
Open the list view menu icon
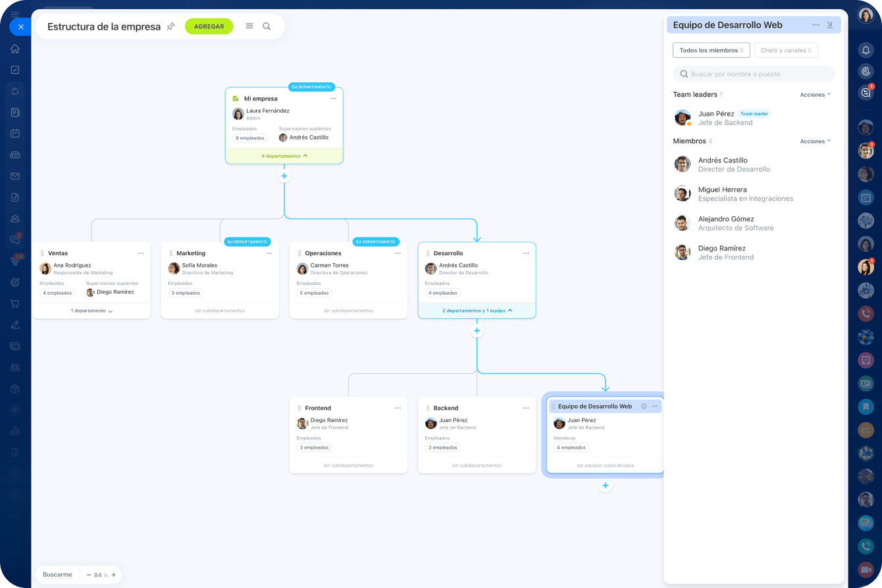[x=249, y=26]
